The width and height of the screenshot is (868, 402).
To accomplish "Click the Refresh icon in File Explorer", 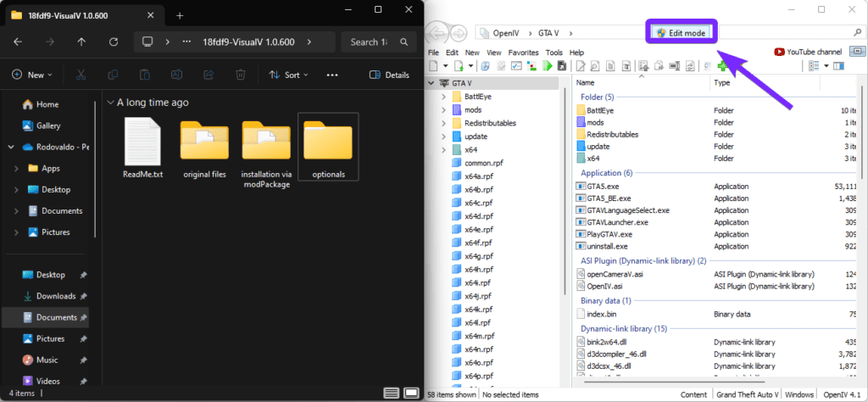I will (x=114, y=42).
